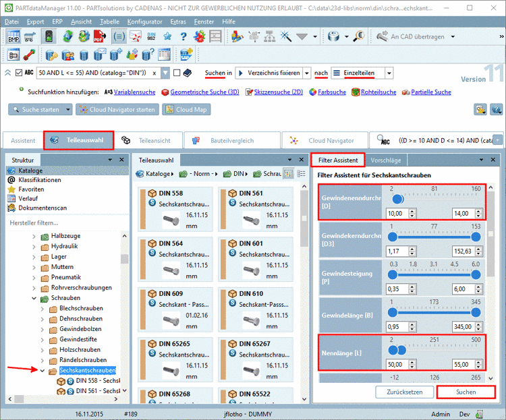This screenshot has width=506, height=420.
Task: Collapse the Schrauben tree folder
Action: click(34, 298)
